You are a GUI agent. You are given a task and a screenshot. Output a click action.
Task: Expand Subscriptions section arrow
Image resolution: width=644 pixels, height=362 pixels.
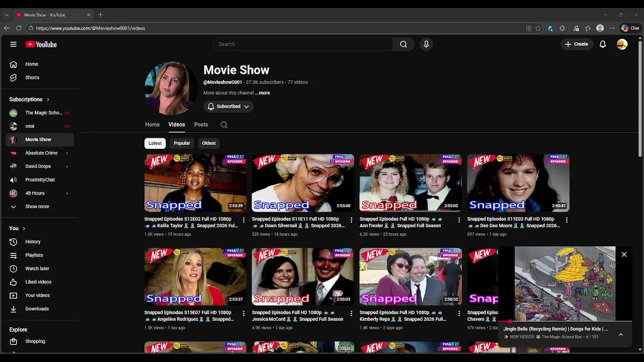pyautogui.click(x=48, y=100)
